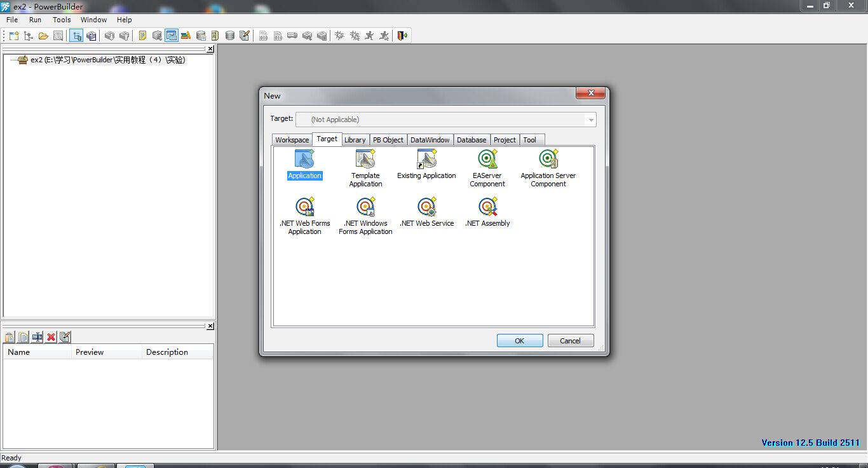
Task: Switch to the DataWindow tab
Action: (x=430, y=140)
